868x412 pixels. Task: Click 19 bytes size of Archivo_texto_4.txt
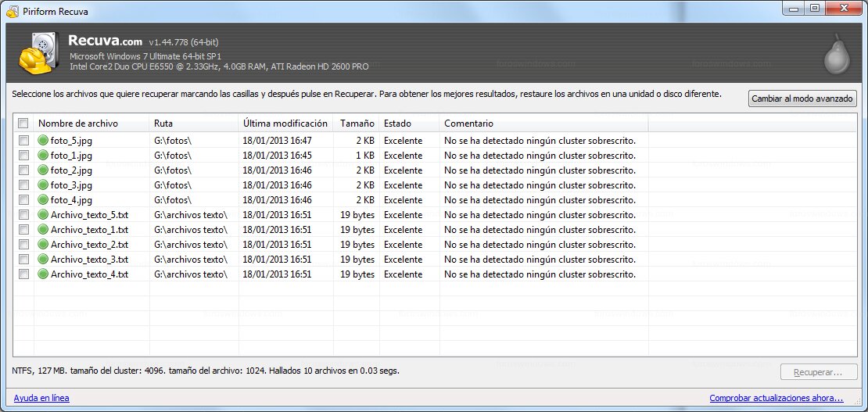(357, 274)
